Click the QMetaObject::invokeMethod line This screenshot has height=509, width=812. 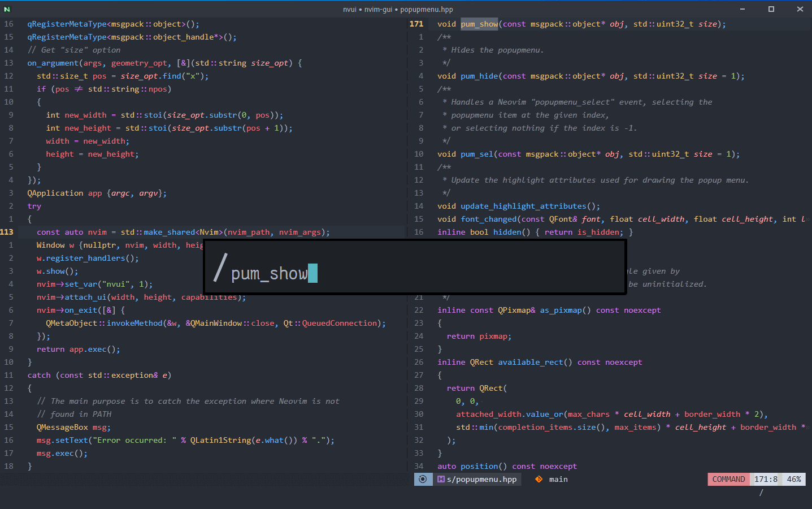click(216, 323)
